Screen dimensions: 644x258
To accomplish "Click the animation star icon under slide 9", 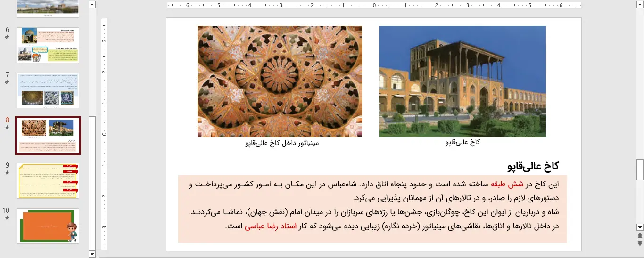I will [7, 173].
